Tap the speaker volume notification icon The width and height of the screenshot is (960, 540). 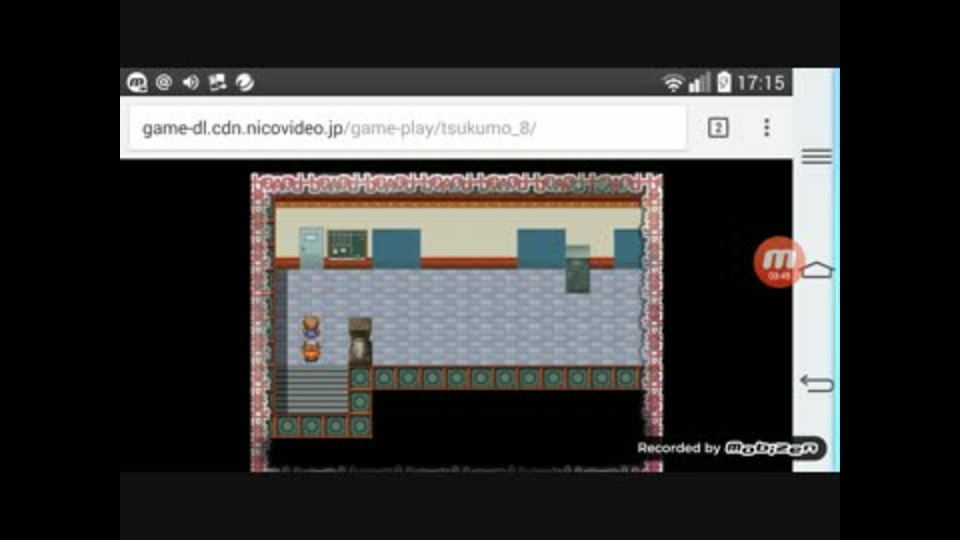190,82
